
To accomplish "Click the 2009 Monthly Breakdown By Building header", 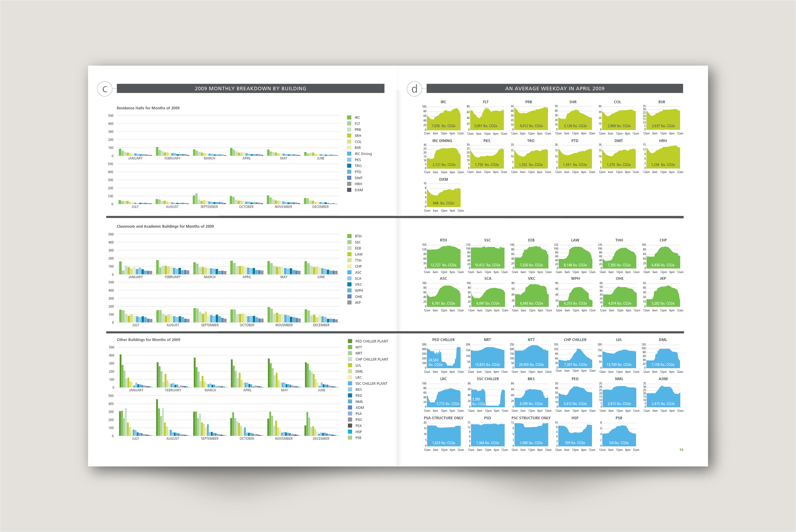I will click(x=250, y=88).
